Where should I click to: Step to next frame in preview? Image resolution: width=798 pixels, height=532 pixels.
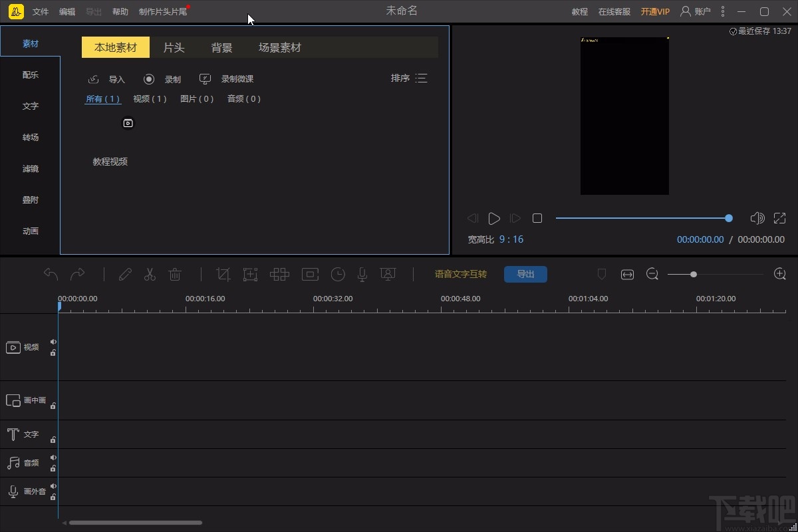(x=515, y=218)
